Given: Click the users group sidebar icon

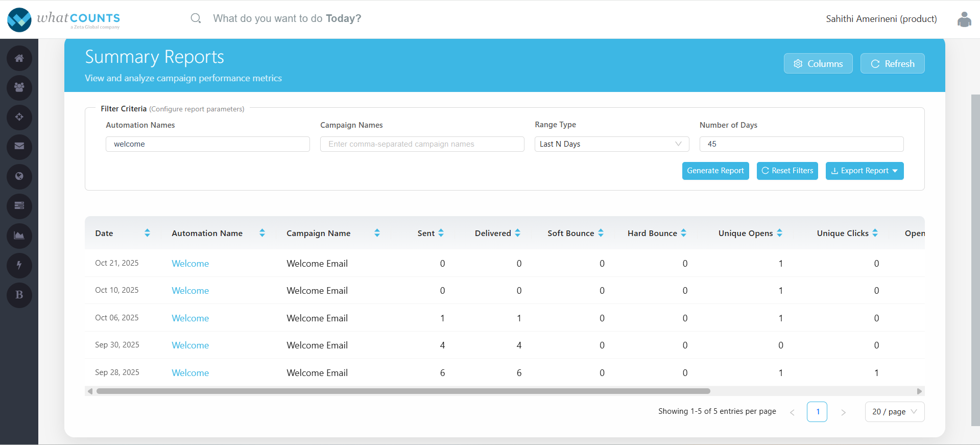Looking at the screenshot, I should [x=19, y=87].
